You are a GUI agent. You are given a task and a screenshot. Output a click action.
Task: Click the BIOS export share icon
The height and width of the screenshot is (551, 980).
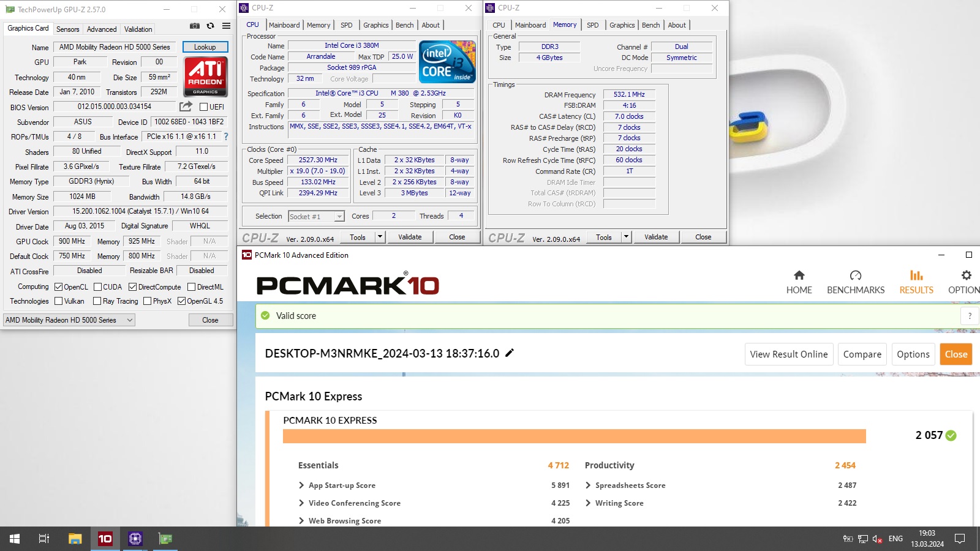(x=186, y=107)
